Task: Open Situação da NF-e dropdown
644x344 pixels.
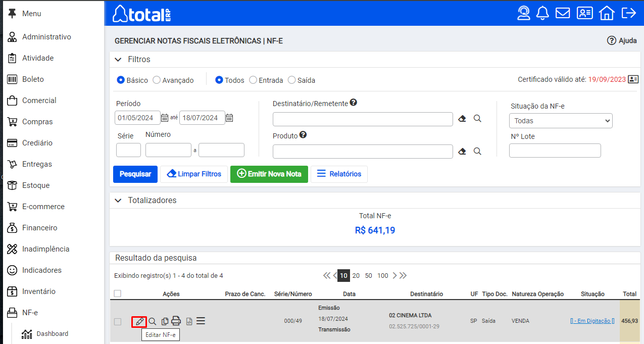Action: pos(561,121)
